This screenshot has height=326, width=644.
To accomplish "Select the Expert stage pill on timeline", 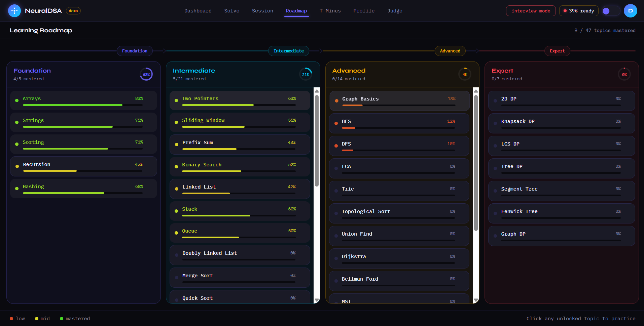I will [x=557, y=51].
